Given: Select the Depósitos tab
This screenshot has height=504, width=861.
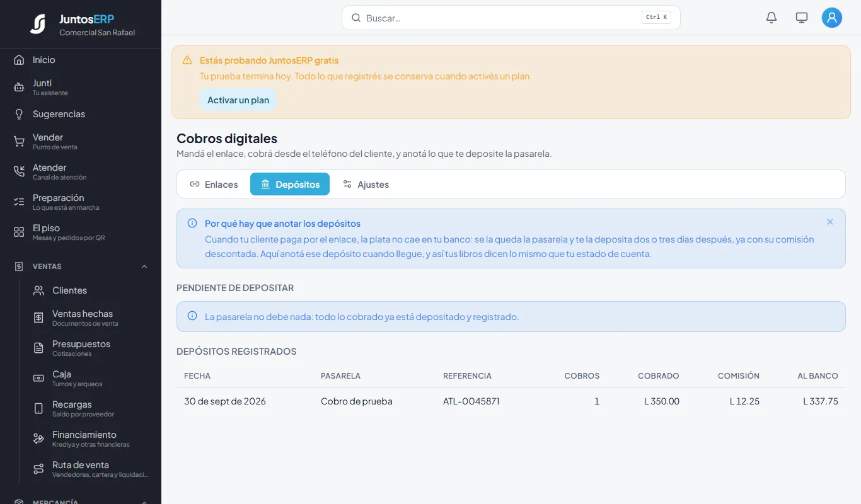Looking at the screenshot, I should [290, 185].
